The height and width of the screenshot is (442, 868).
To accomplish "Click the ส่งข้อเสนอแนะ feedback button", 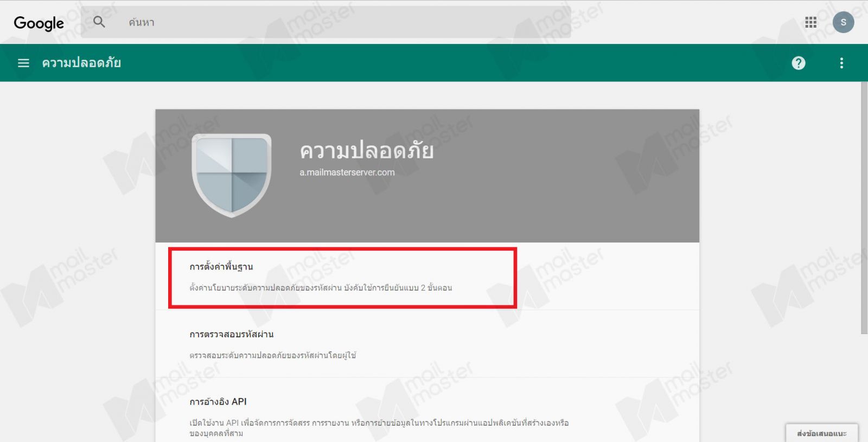I will click(821, 433).
